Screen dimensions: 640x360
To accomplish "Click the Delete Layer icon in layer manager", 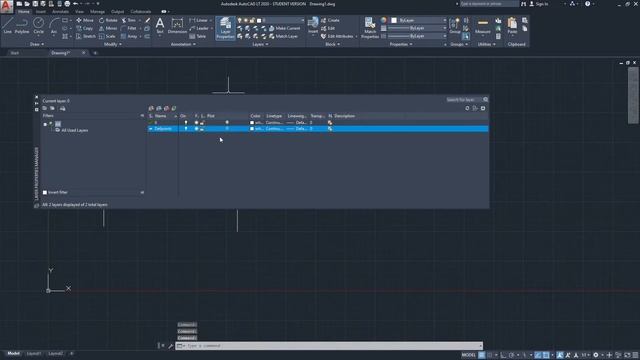I will (x=167, y=108).
